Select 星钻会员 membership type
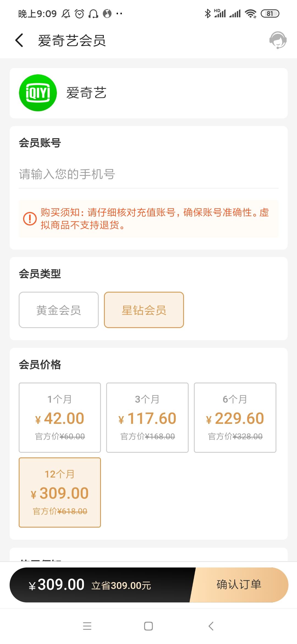Image resolution: width=297 pixels, height=644 pixels. click(x=144, y=310)
